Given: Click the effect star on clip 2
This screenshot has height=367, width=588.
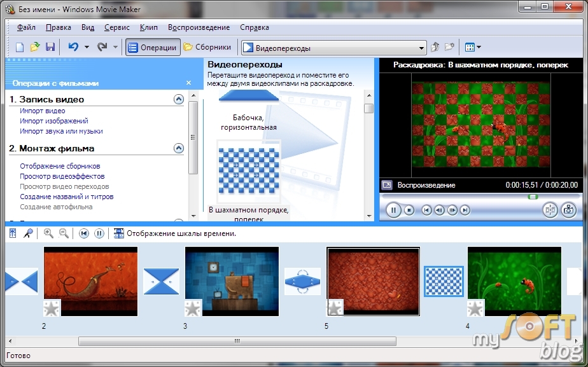Looking at the screenshot, I should [52, 308].
